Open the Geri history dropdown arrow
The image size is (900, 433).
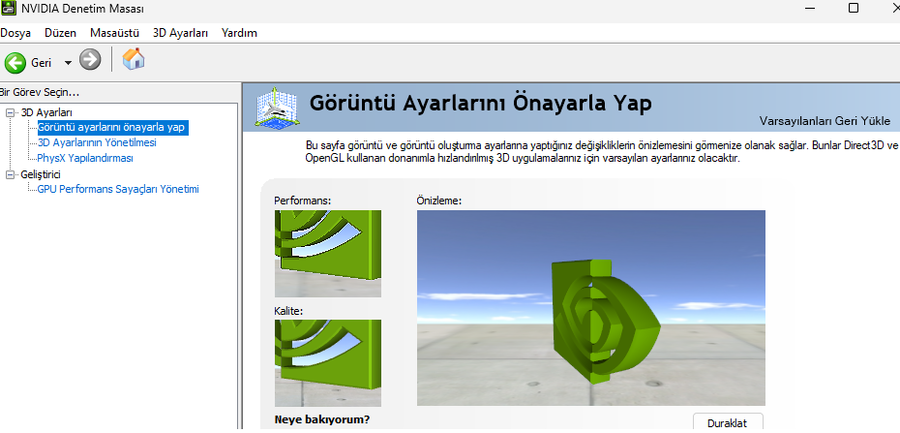[x=68, y=63]
